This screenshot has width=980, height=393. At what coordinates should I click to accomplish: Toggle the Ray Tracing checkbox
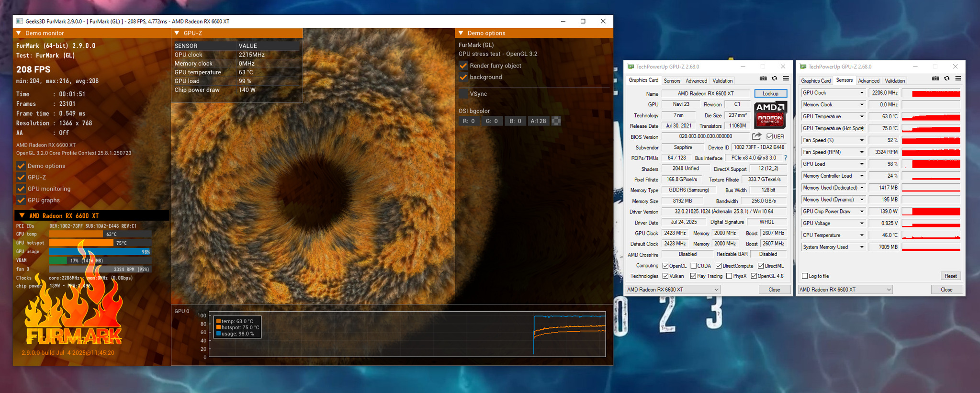point(693,276)
